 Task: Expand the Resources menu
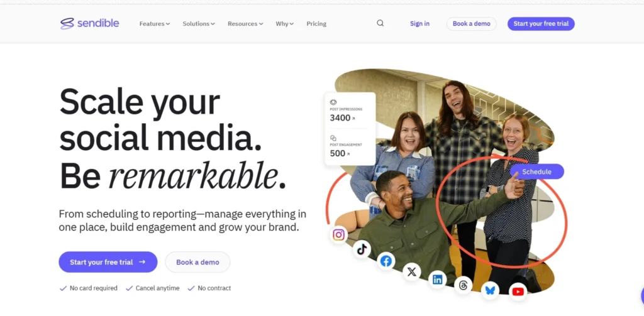[x=245, y=24]
